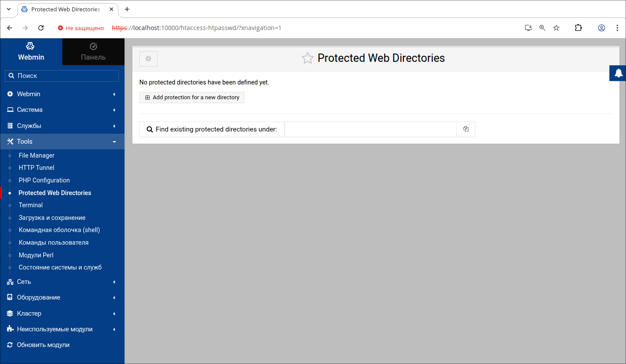Click Add protection for a new directory
Screen dimensions: 626x364
coord(192,98)
